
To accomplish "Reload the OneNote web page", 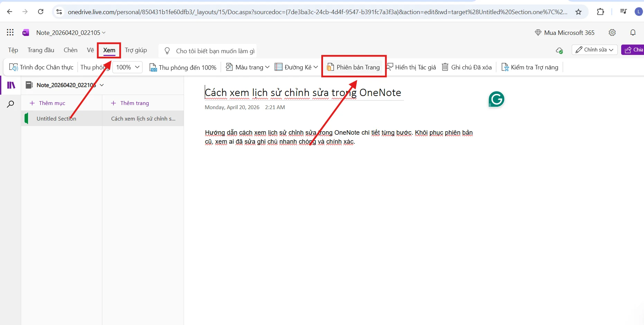I will pos(40,12).
